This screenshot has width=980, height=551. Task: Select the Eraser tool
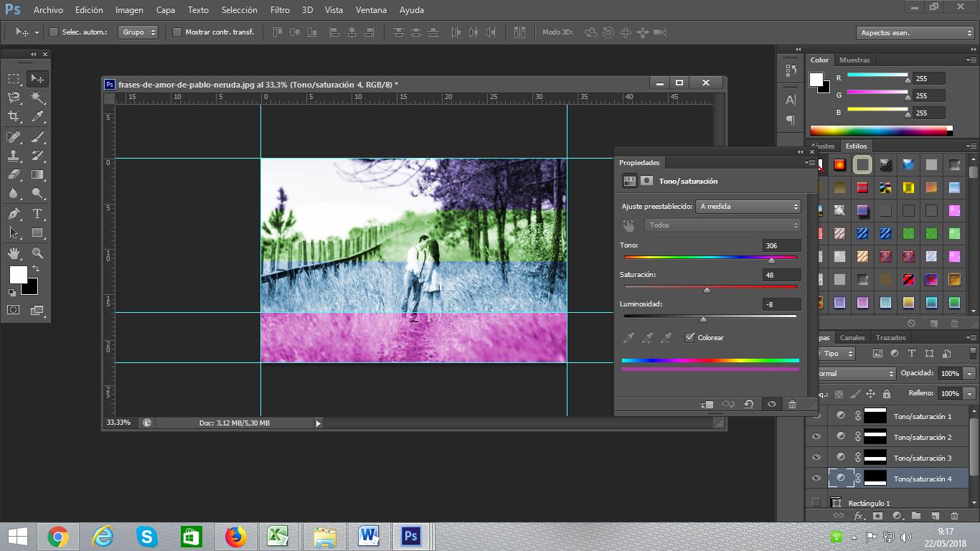pyautogui.click(x=14, y=174)
